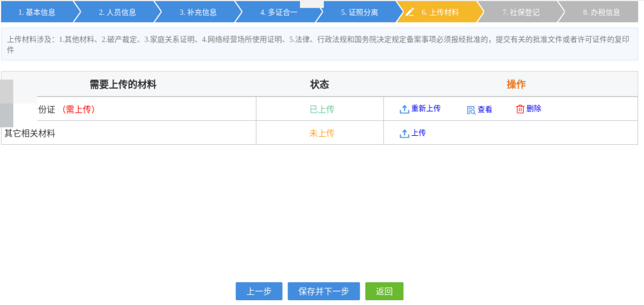Viewport: 644px width, 305px height.
Task: Click upload icon for 其它相关材料
Action: pyautogui.click(x=404, y=133)
